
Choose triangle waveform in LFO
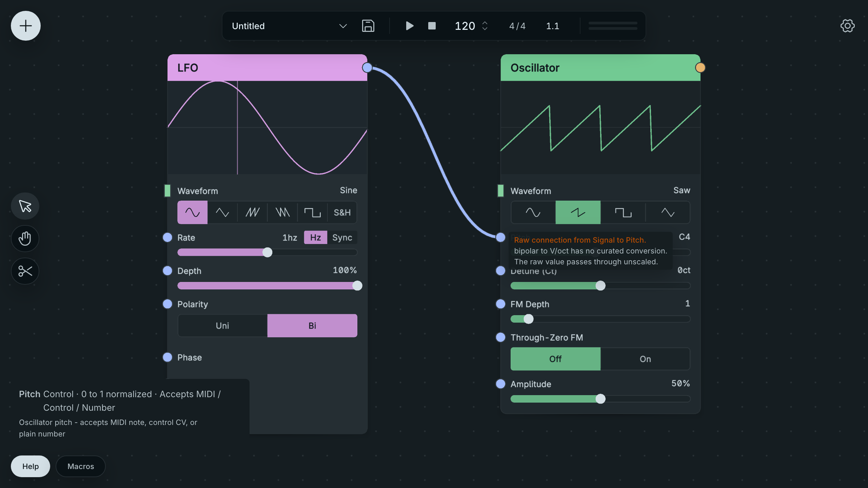[x=222, y=212]
